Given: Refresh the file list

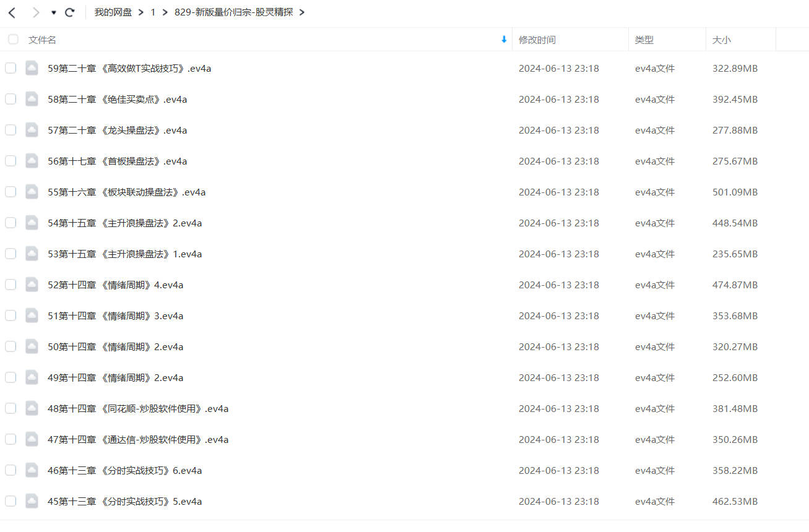Looking at the screenshot, I should [x=70, y=12].
